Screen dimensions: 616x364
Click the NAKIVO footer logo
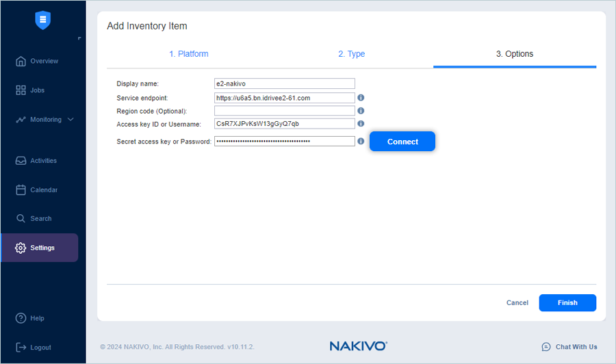(358, 346)
